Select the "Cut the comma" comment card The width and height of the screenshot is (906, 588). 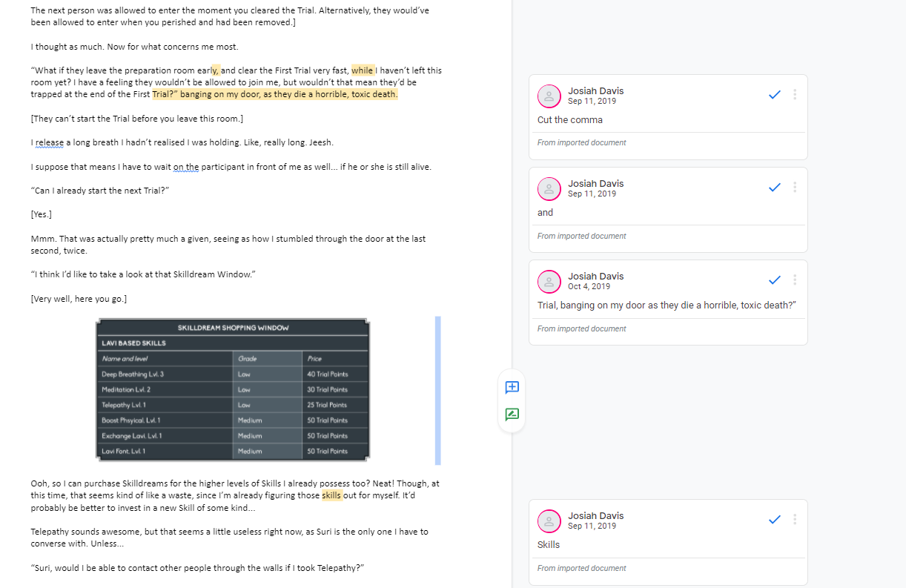click(x=668, y=117)
